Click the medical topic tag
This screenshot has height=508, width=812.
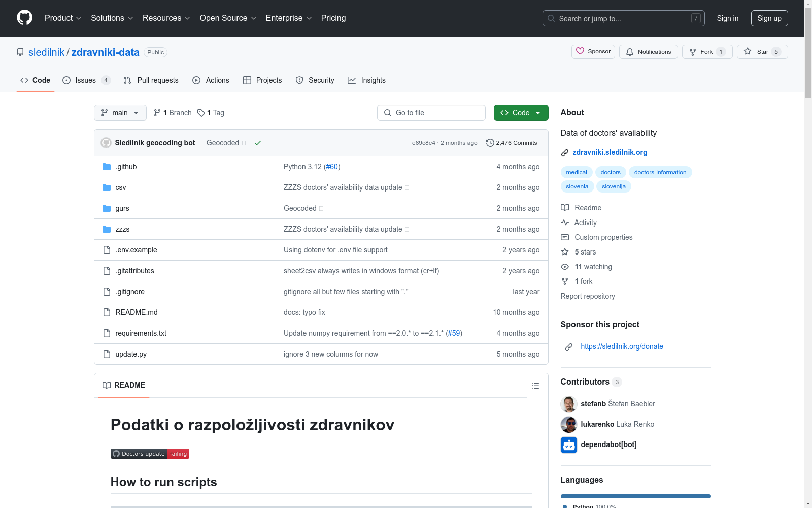pos(577,172)
